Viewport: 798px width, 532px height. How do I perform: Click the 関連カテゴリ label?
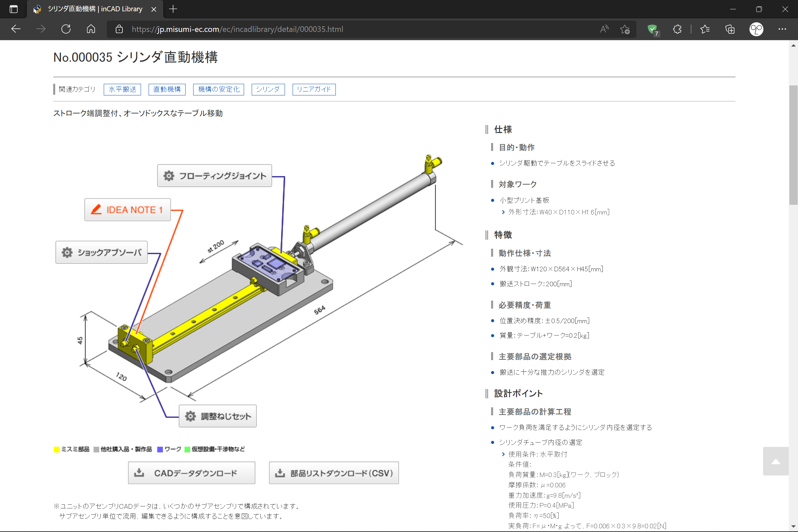pos(77,89)
